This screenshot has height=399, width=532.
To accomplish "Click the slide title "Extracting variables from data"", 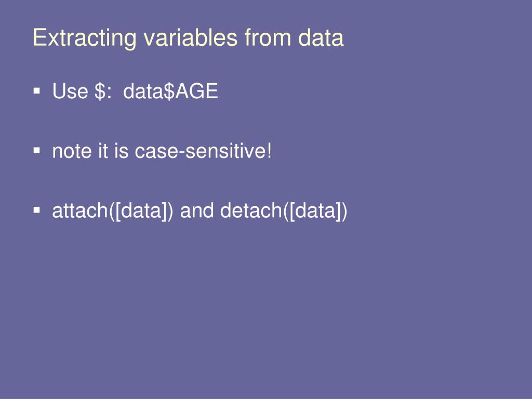I will (188, 37).
